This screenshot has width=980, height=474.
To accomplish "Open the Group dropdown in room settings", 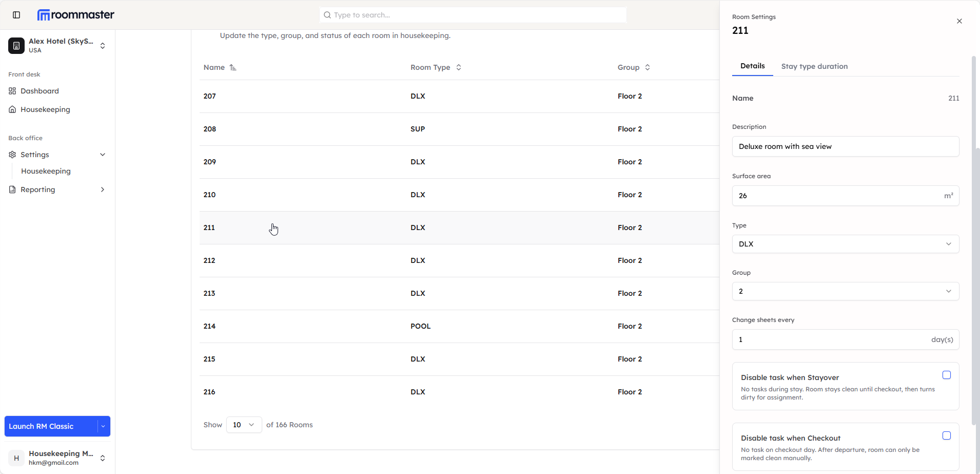I will (845, 291).
